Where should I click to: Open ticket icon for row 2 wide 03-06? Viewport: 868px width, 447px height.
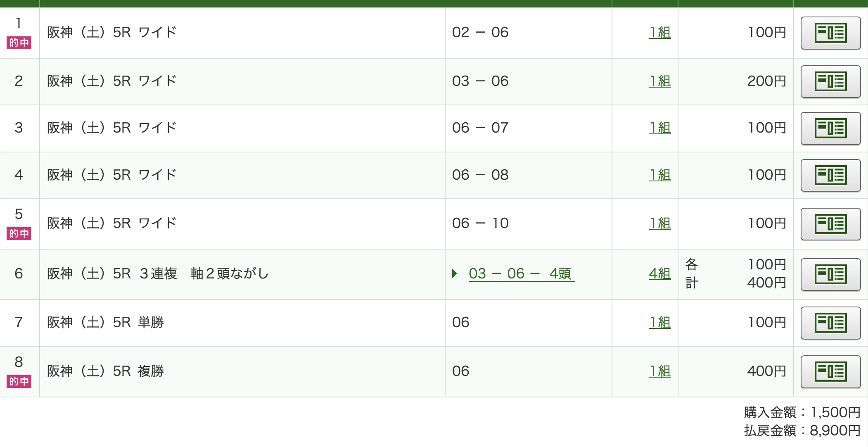(830, 81)
